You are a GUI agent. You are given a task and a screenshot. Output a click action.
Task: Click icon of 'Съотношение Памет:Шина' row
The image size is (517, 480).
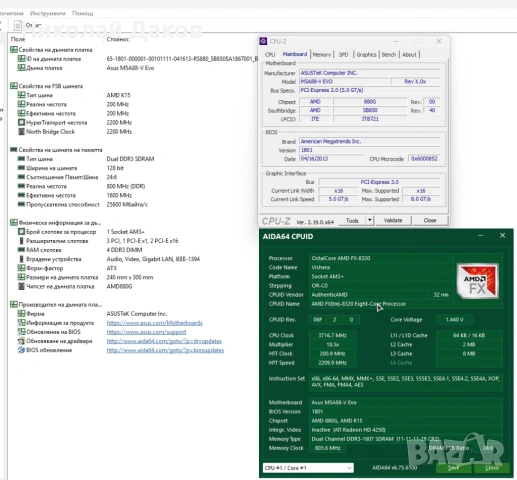pos(21,177)
